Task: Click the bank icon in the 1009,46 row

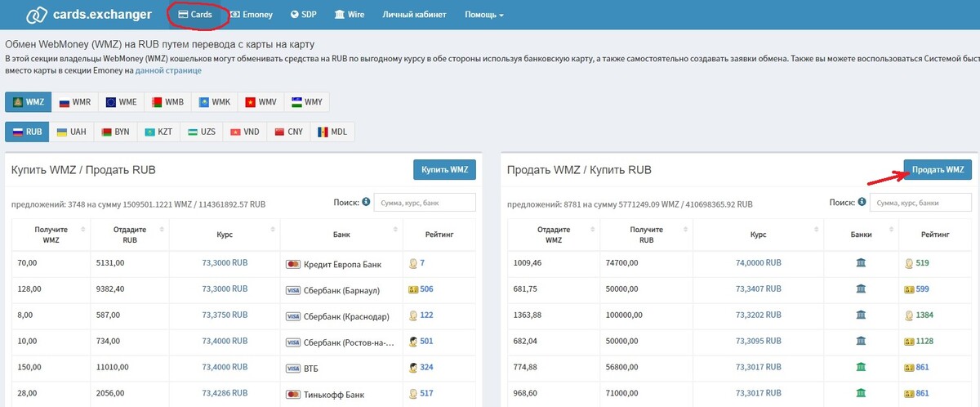Action: [861, 263]
